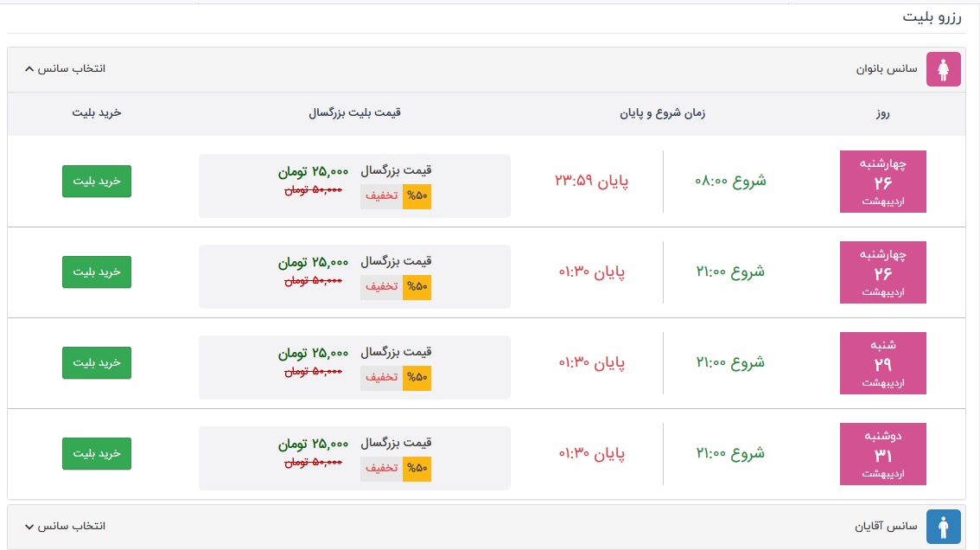Expand the men's session 'انتخاب سانس' chevron
Viewport: 980px width, 550px height.
coord(29,526)
